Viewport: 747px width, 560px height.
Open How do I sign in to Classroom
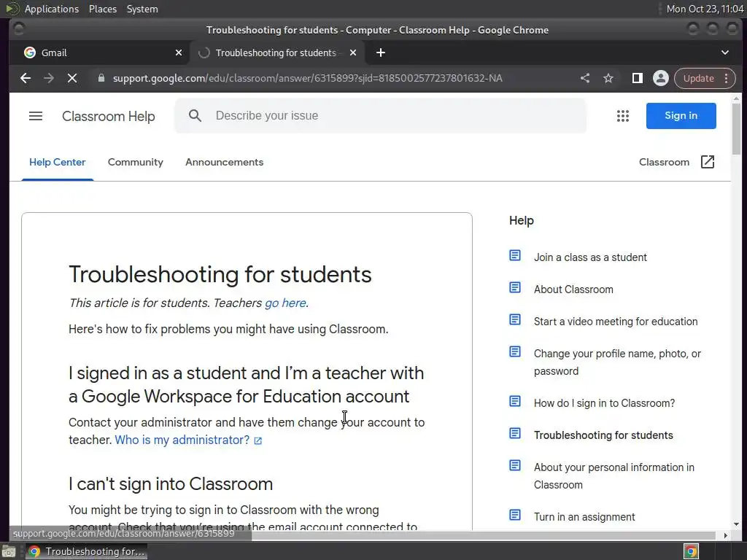pos(604,403)
